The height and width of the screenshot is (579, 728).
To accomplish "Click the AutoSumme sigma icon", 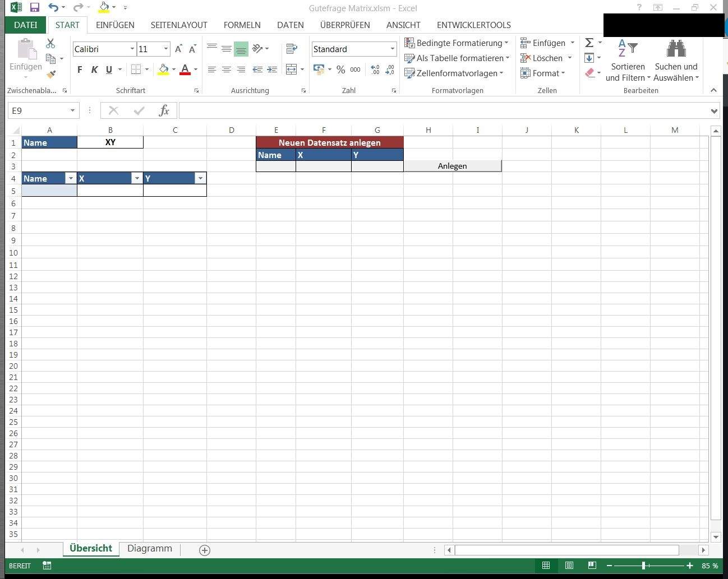I will coord(588,42).
